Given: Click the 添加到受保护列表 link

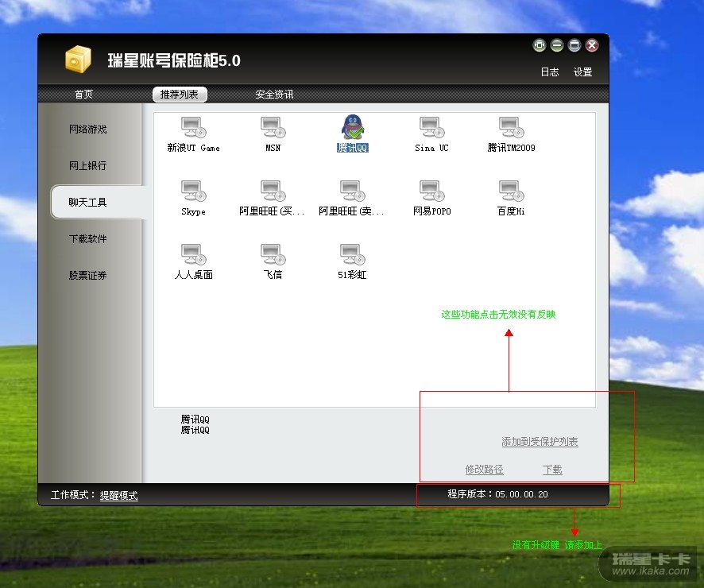Looking at the screenshot, I should tap(540, 442).
